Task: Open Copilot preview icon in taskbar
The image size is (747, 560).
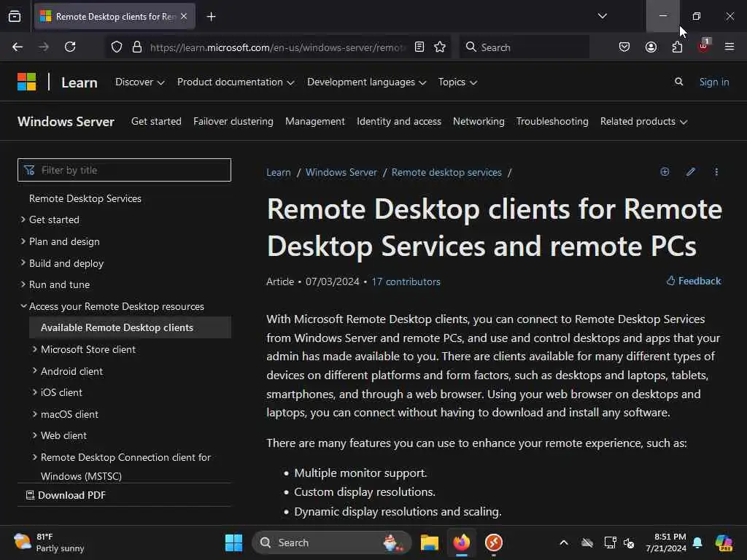Action: coord(724,542)
